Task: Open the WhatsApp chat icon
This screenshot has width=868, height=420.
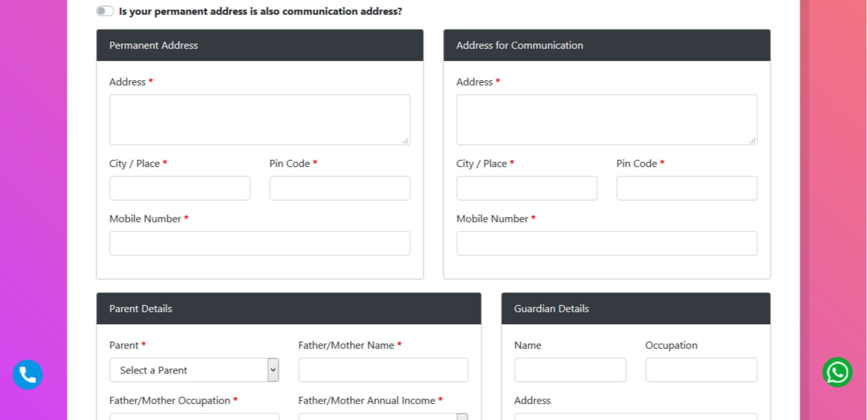Action: [837, 373]
